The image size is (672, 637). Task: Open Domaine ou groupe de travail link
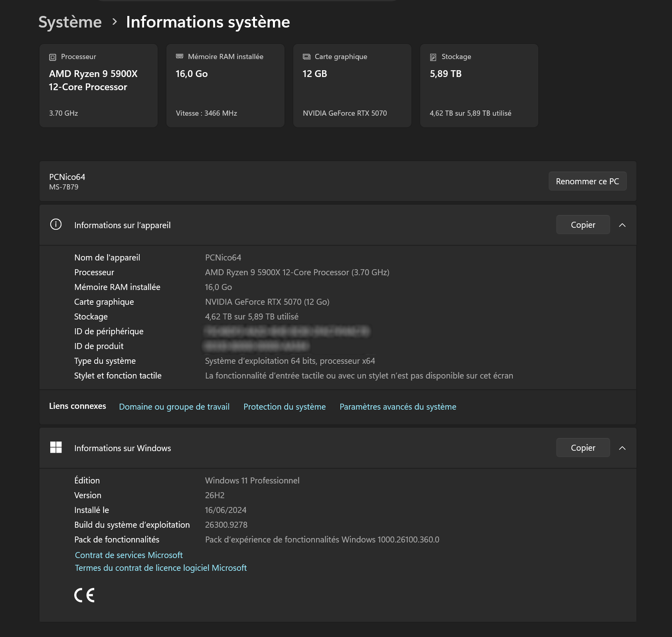[x=174, y=406]
